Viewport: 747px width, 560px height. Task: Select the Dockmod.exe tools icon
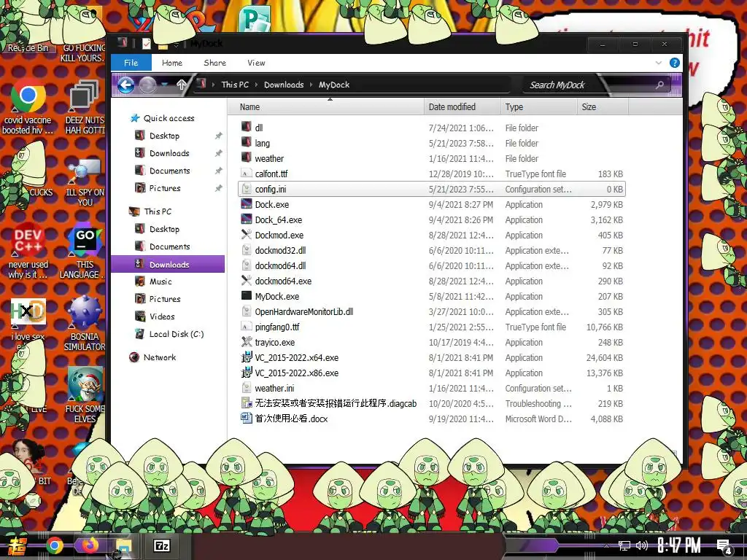pos(247,235)
